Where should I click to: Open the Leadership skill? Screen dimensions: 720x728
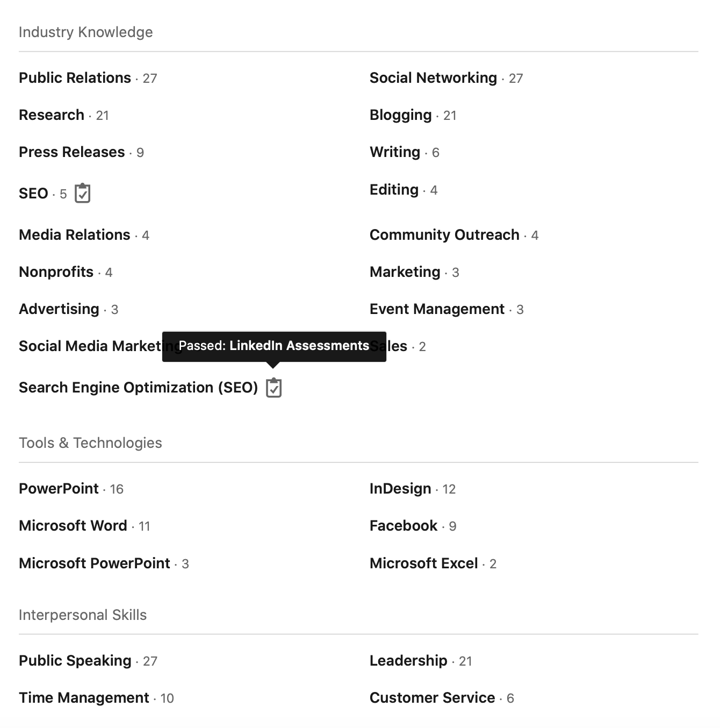tap(408, 661)
